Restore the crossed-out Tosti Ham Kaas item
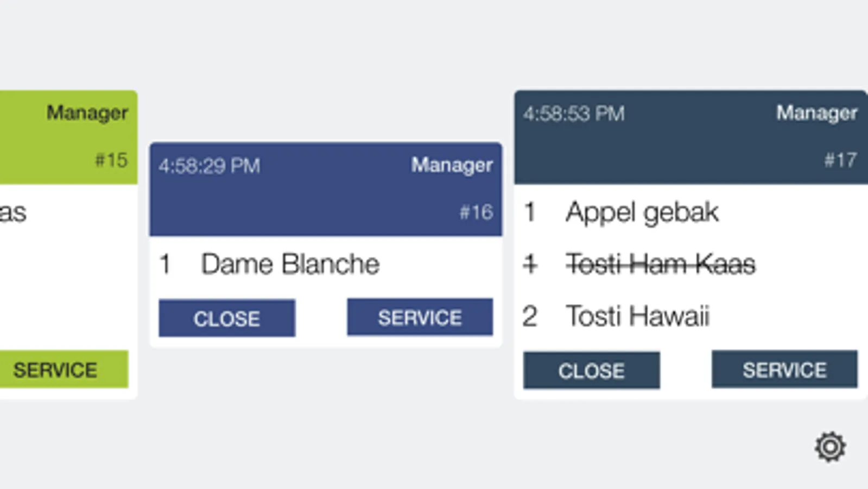 690,264
